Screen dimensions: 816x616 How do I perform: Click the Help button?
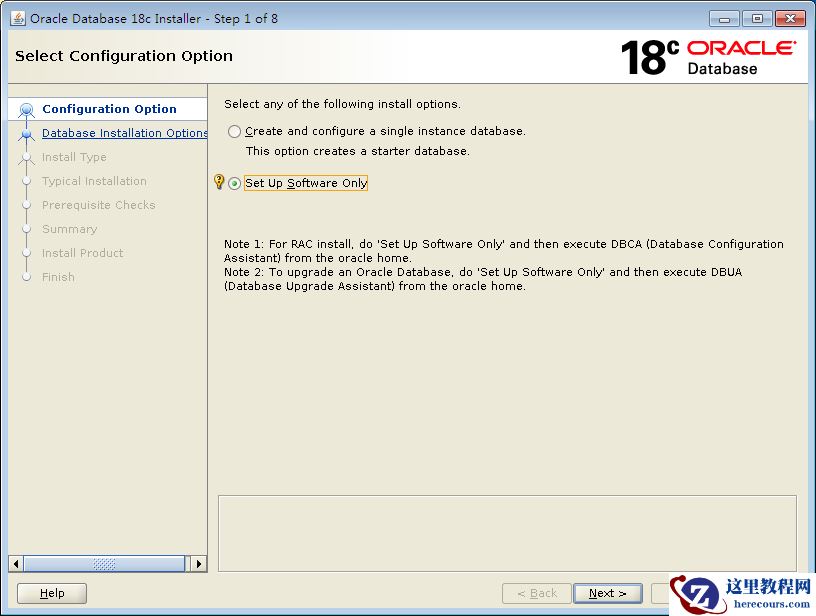(x=52, y=593)
